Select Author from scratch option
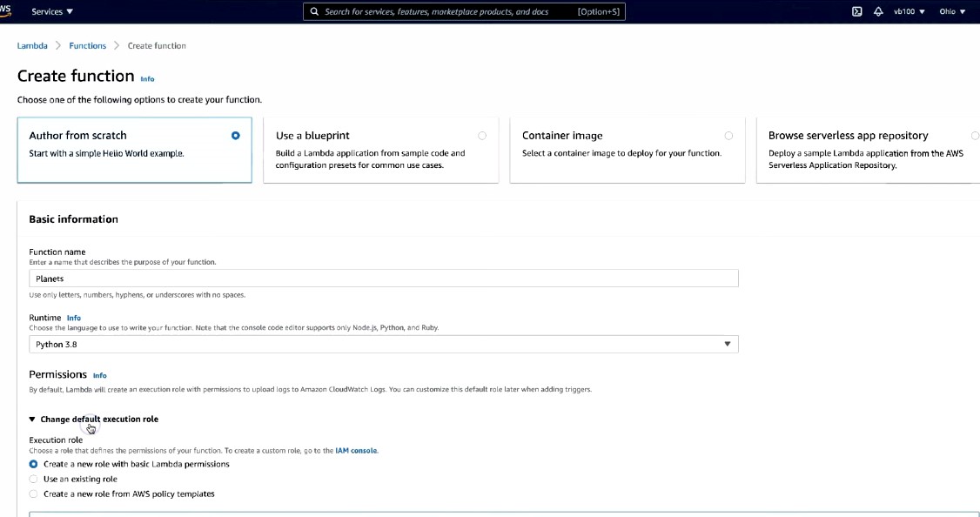 [134, 150]
